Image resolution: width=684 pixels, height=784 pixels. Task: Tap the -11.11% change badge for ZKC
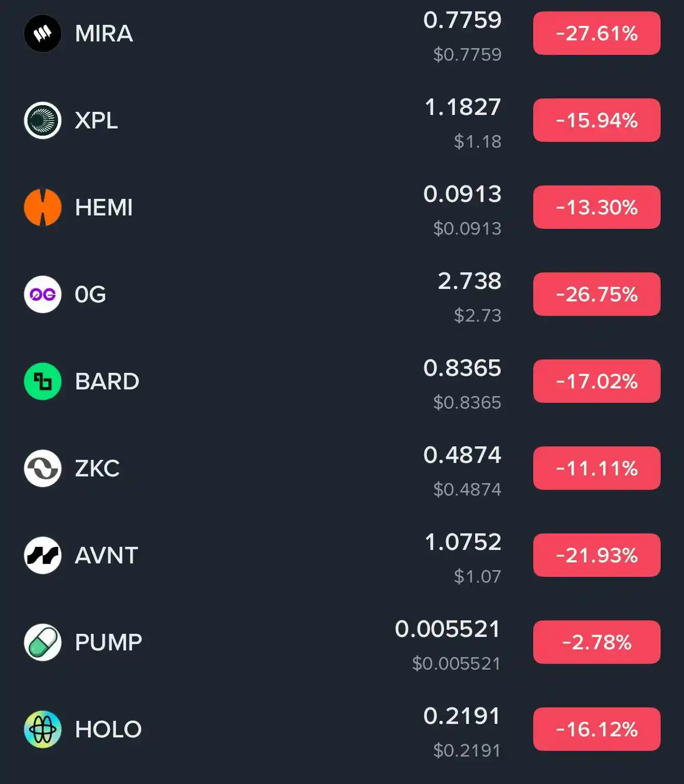(596, 469)
